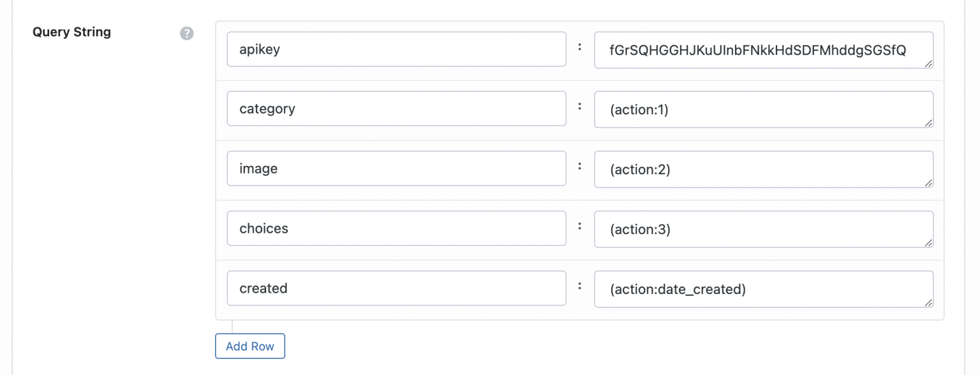The height and width of the screenshot is (375, 980).
Task: Focus the image key field
Action: click(x=396, y=168)
